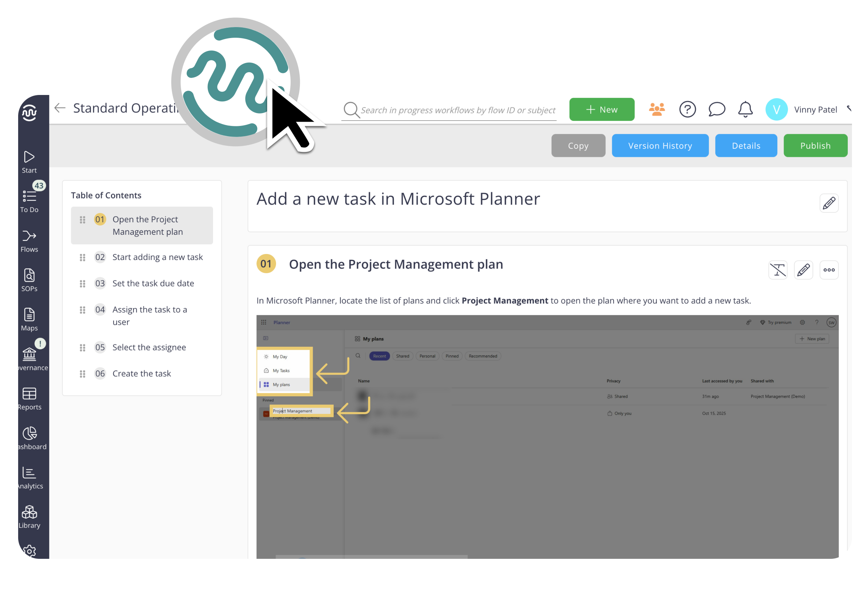868x604 pixels.
Task: Open Version History
Action: click(660, 146)
